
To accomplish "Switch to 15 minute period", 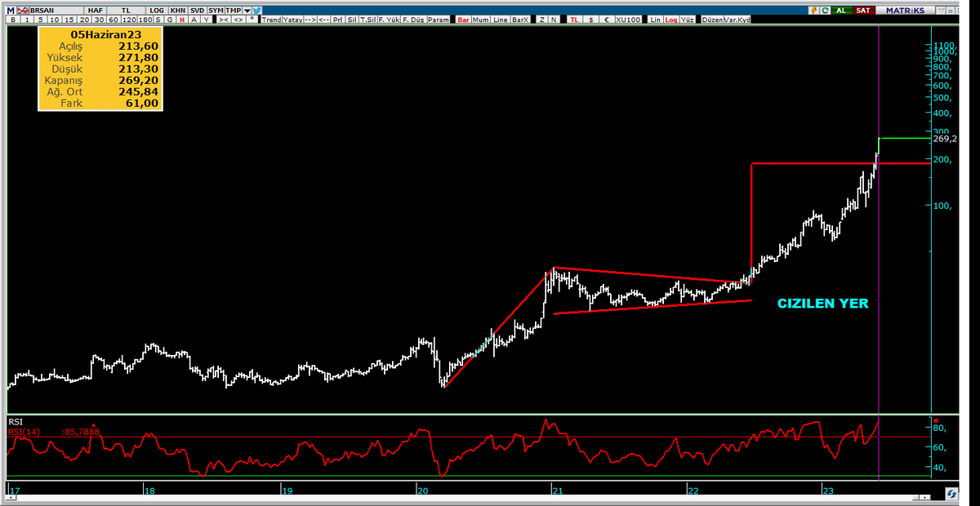I will coord(69,20).
